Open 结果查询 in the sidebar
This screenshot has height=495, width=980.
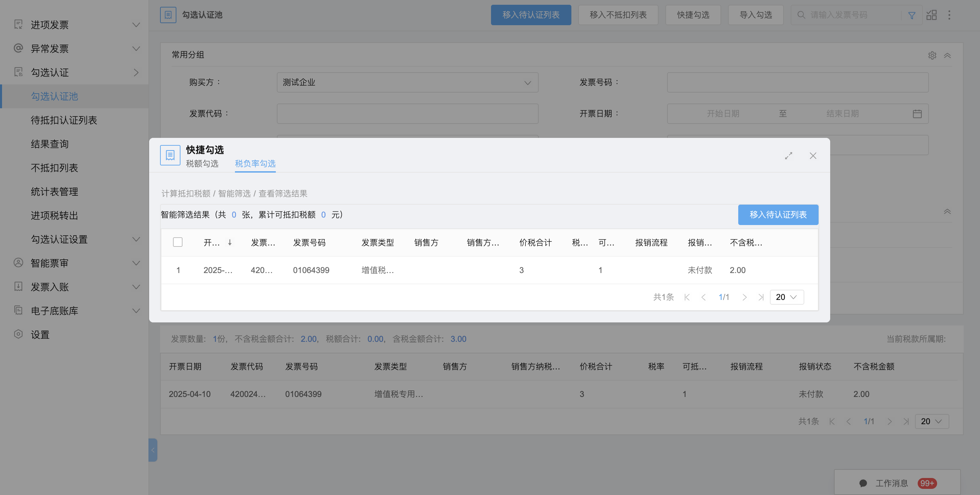coord(49,144)
